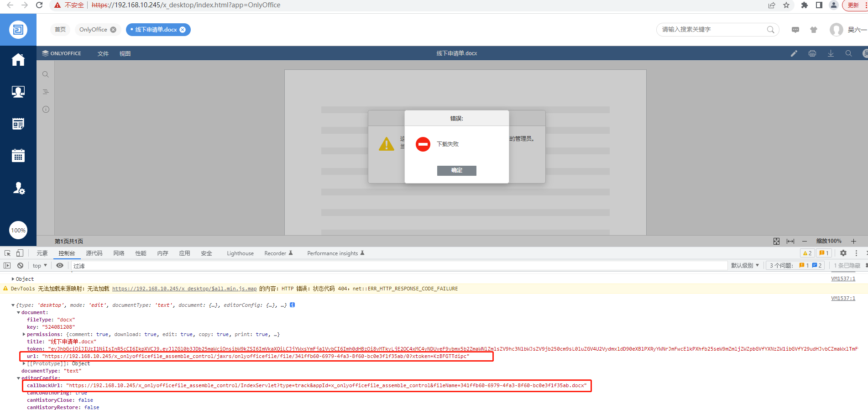
Task: Open the $all.min.js.map link in the warning
Action: point(184,289)
